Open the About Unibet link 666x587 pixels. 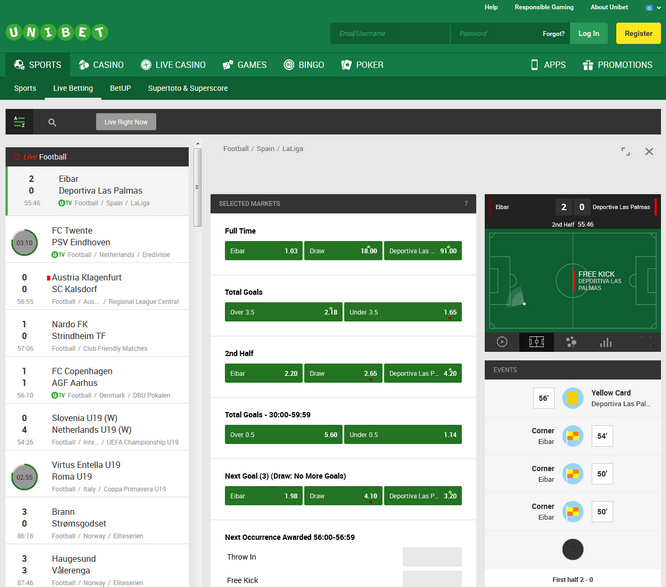click(x=609, y=7)
